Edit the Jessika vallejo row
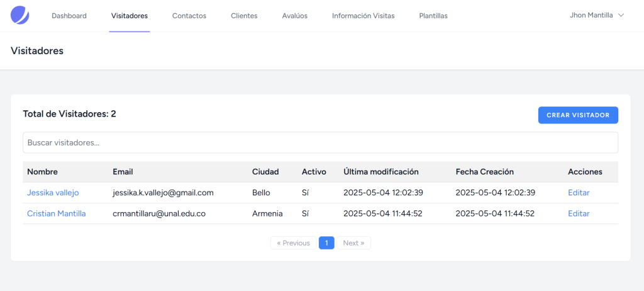Viewport: 644px width, 291px height. (x=578, y=193)
